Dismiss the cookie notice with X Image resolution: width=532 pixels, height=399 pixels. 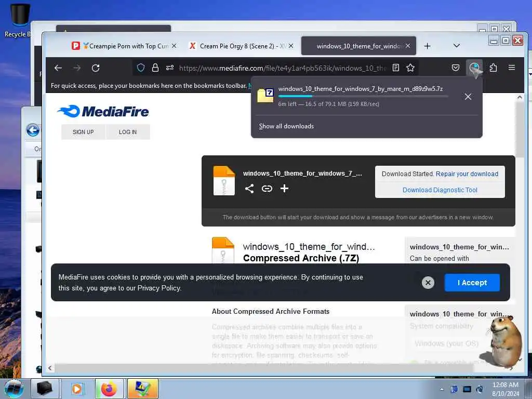428,283
